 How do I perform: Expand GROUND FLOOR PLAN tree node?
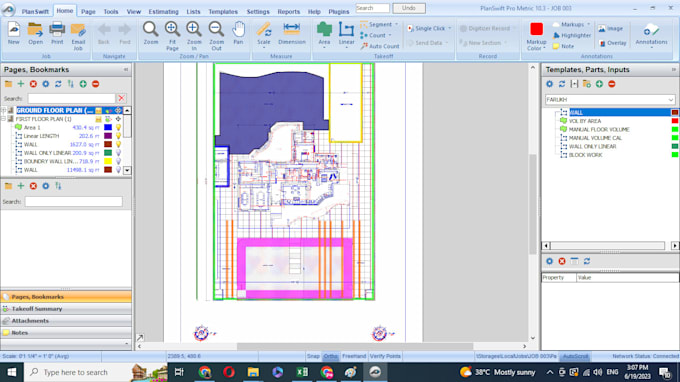click(3, 111)
